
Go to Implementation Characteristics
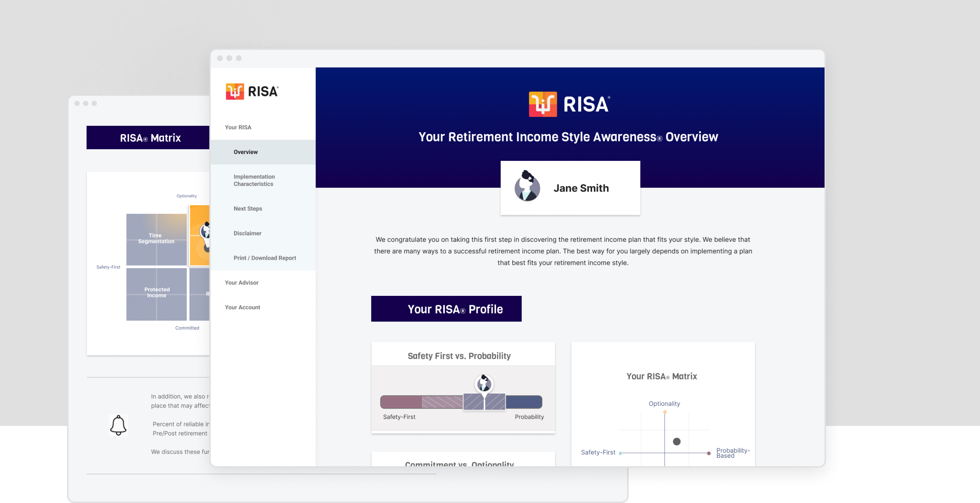pos(254,180)
